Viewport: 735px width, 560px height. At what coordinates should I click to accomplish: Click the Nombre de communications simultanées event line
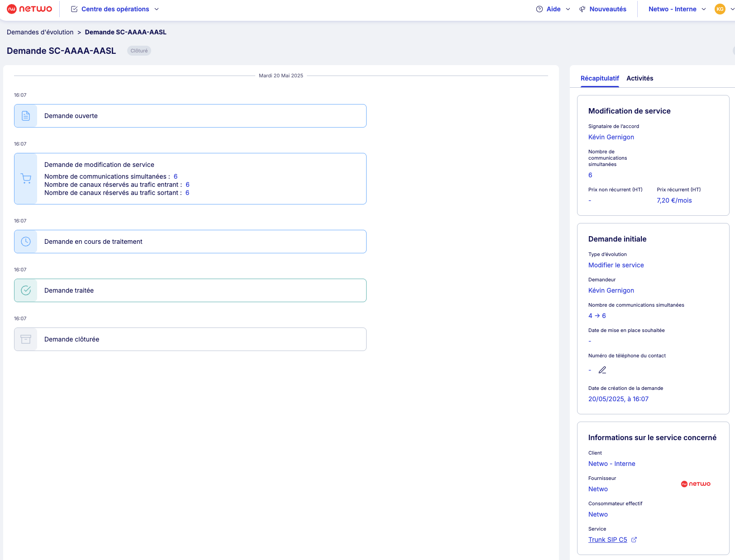111,176
